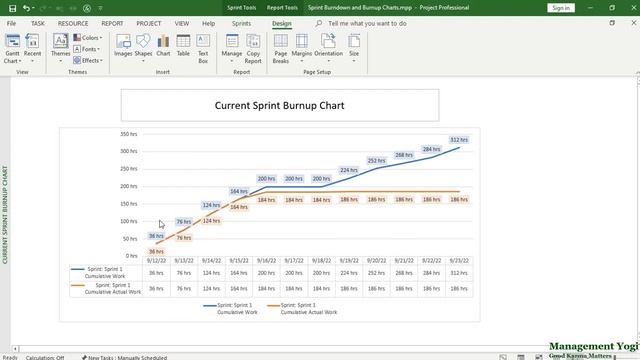Insert a Text Box

tap(203, 49)
